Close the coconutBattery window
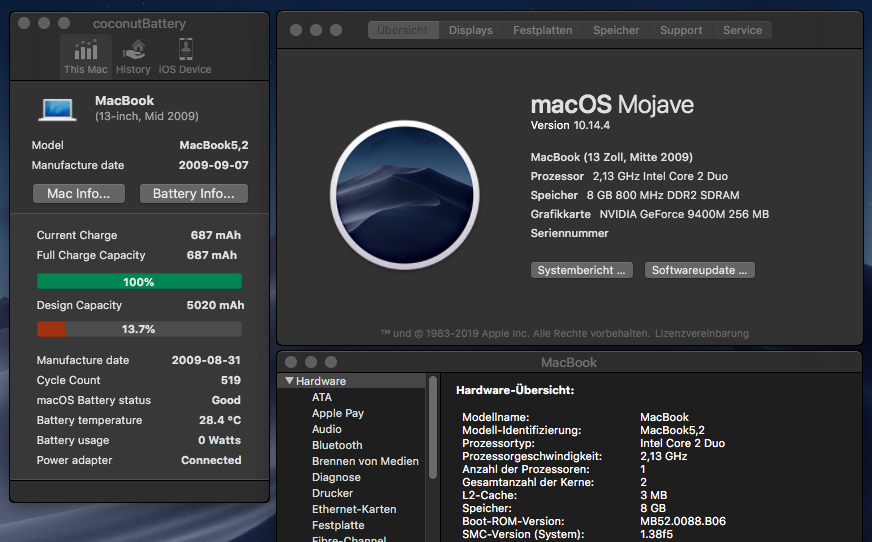The height and width of the screenshot is (542, 872). pos(24,23)
